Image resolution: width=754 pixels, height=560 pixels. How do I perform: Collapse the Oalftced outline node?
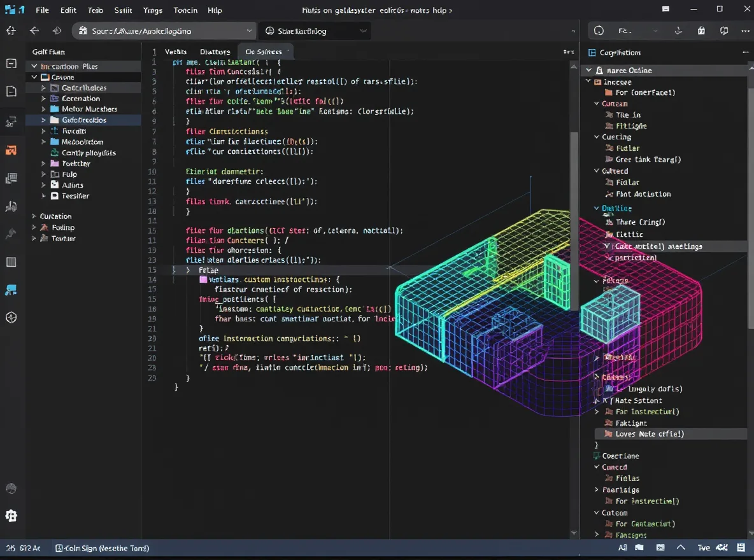(597, 171)
